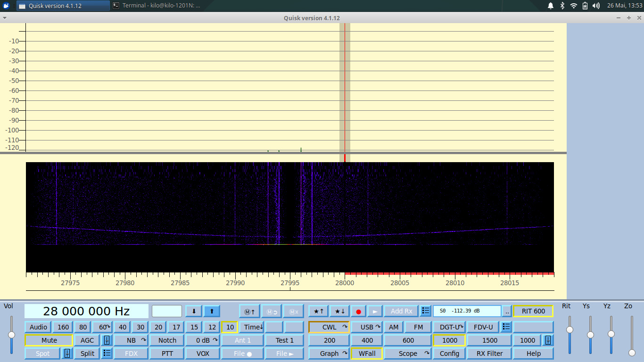Toggle the Notch filter
This screenshot has height=362, width=644.
pos(167,340)
